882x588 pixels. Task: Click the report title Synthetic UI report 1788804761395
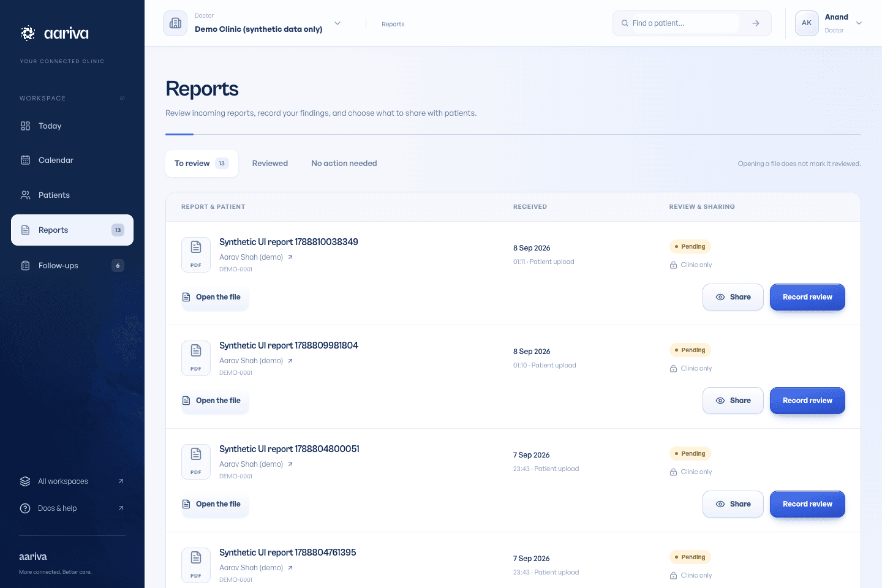288,552
